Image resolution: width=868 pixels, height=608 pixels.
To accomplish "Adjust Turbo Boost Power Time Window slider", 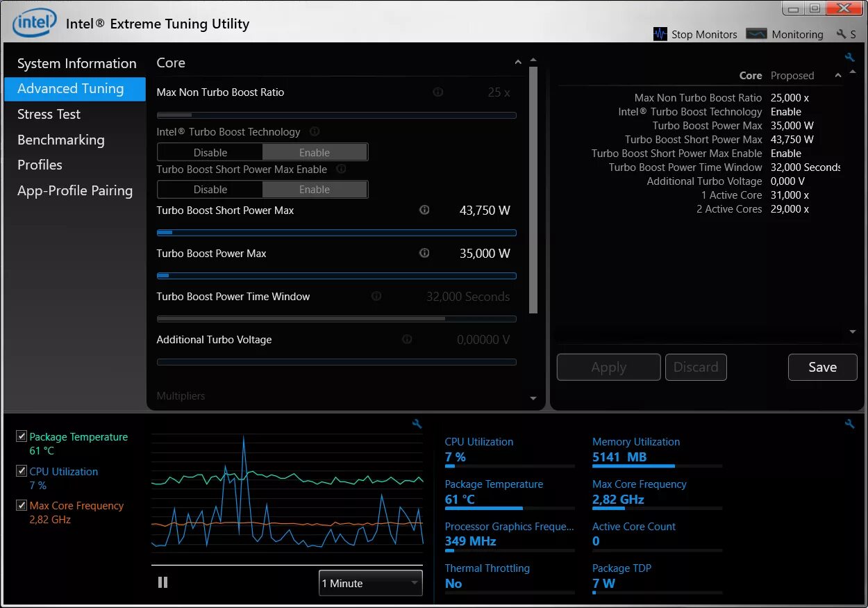I will (337, 319).
